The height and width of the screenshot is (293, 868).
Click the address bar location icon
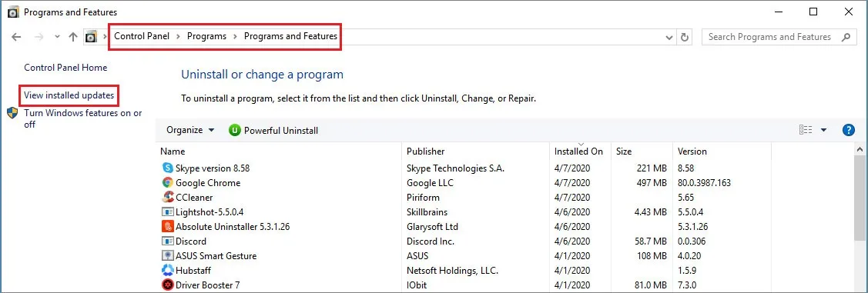point(91,37)
